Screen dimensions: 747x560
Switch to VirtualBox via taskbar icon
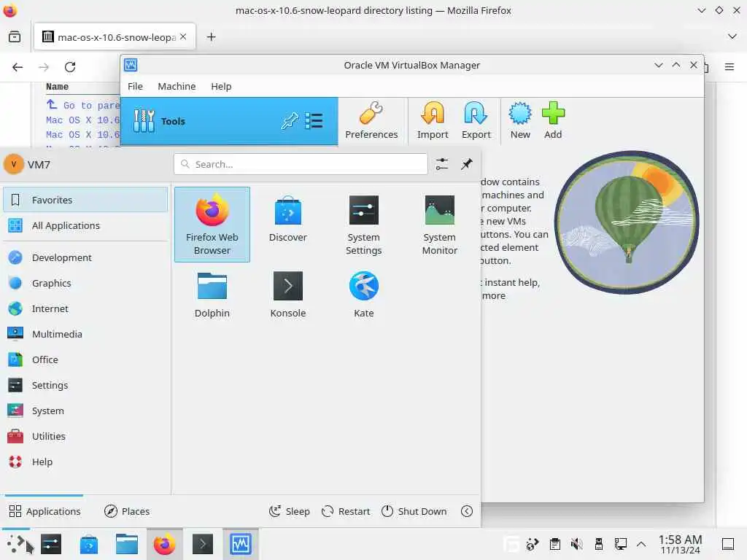coord(241,544)
